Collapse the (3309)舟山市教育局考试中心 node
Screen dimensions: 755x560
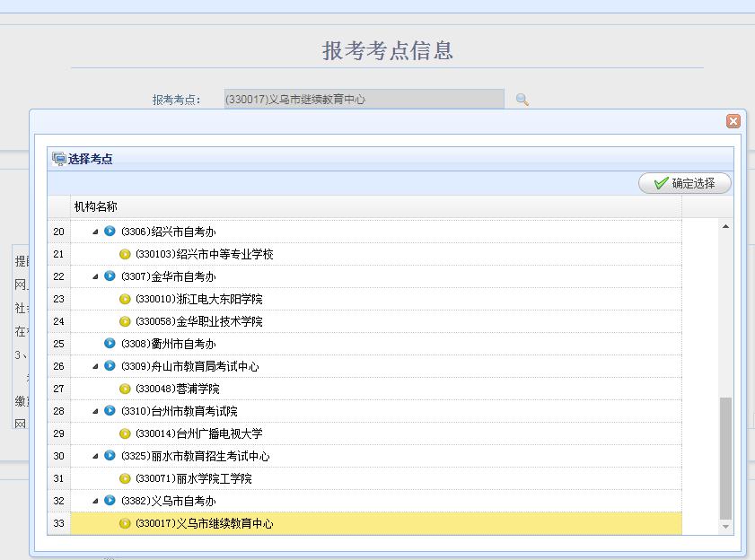pos(95,366)
